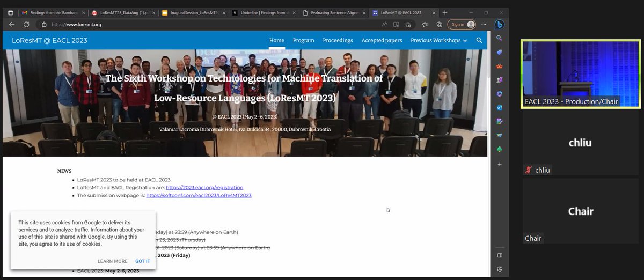Switch to the Underline Findings tab

pyautogui.click(x=263, y=12)
